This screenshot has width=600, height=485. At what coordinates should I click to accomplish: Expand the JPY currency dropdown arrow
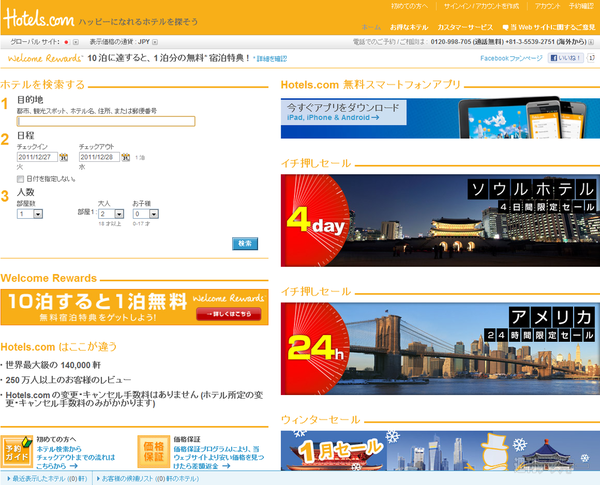pos(155,42)
